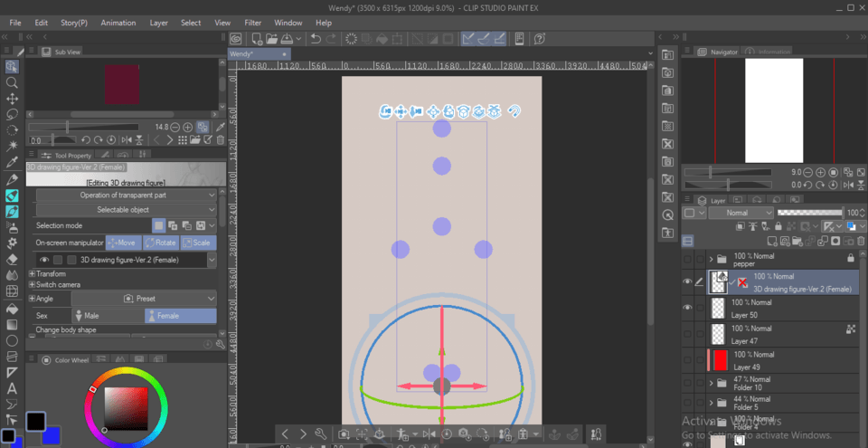Open the Angle Preset dropdown

pyautogui.click(x=144, y=299)
